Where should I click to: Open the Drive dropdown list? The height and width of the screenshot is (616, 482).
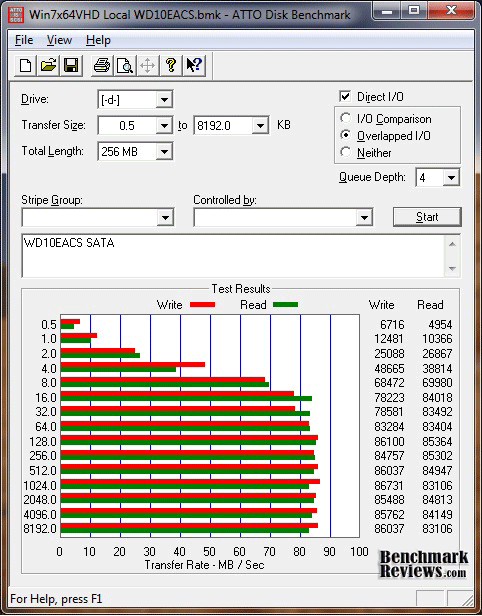point(164,100)
